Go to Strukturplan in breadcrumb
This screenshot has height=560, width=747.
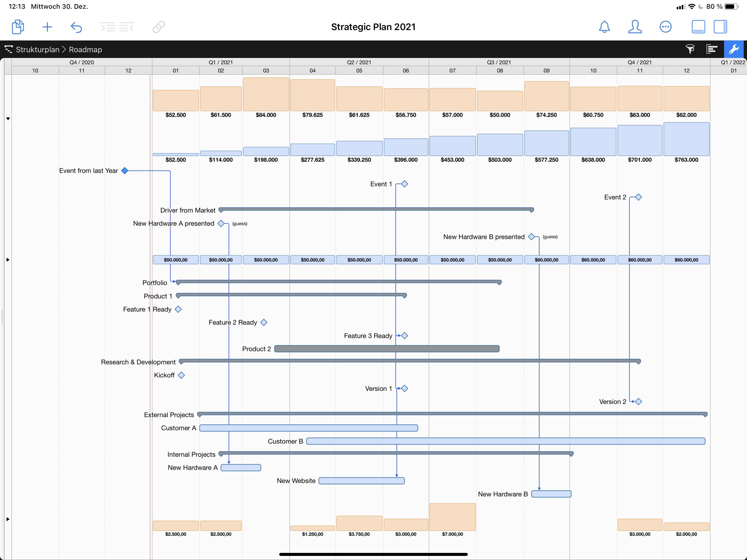tap(37, 50)
